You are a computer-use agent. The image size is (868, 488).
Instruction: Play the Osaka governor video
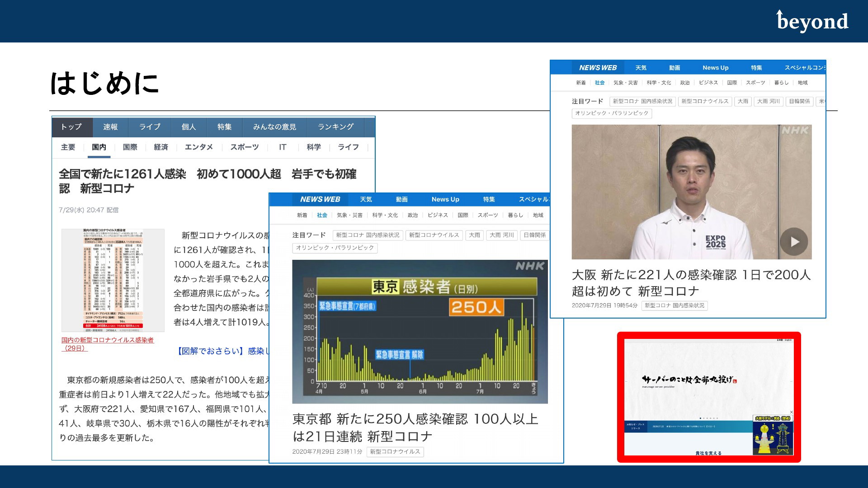pyautogui.click(x=794, y=242)
